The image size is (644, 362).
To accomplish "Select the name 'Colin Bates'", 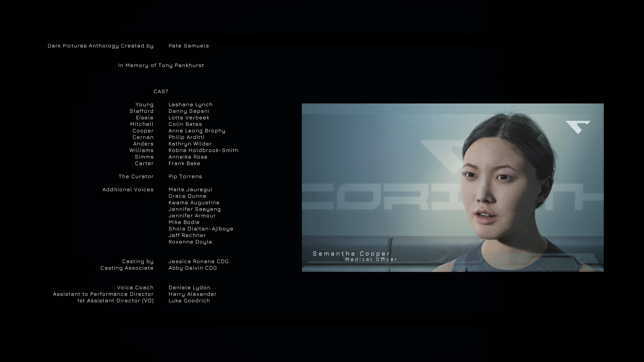I will click(185, 124).
